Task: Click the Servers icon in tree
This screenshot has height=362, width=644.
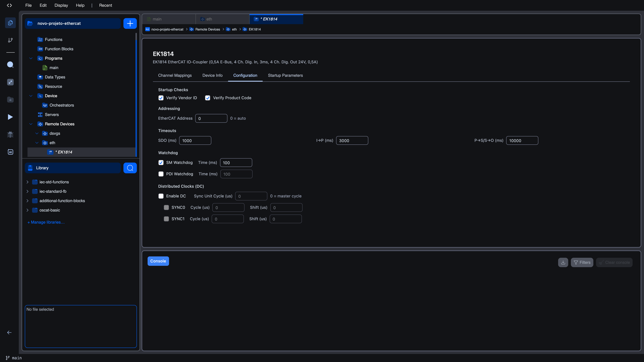Action: pos(40,115)
